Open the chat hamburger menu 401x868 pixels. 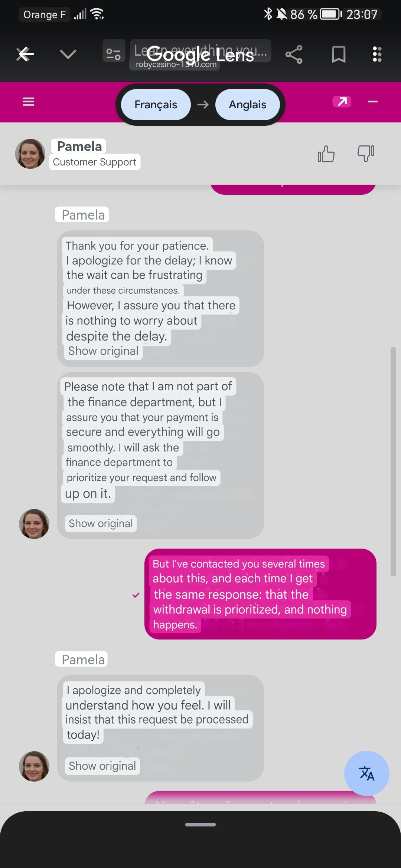[29, 102]
